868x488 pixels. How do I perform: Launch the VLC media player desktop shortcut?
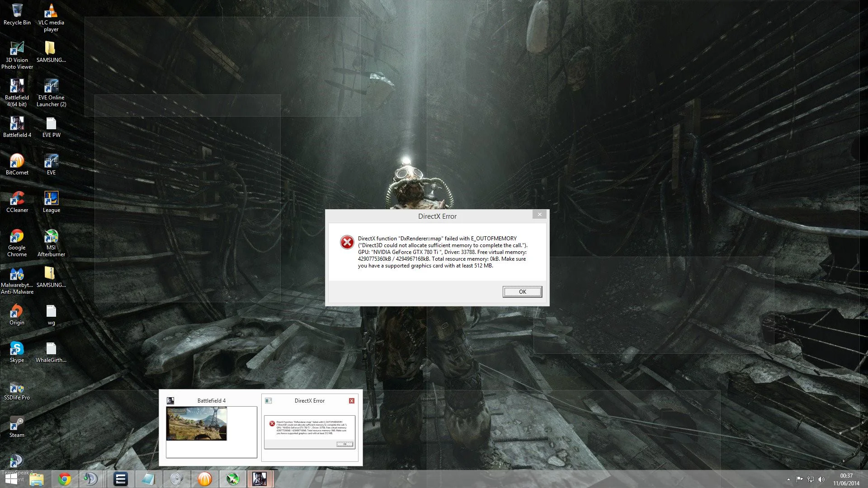(51, 18)
